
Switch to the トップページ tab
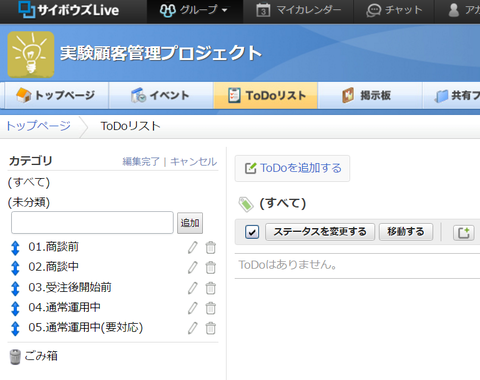pos(56,95)
